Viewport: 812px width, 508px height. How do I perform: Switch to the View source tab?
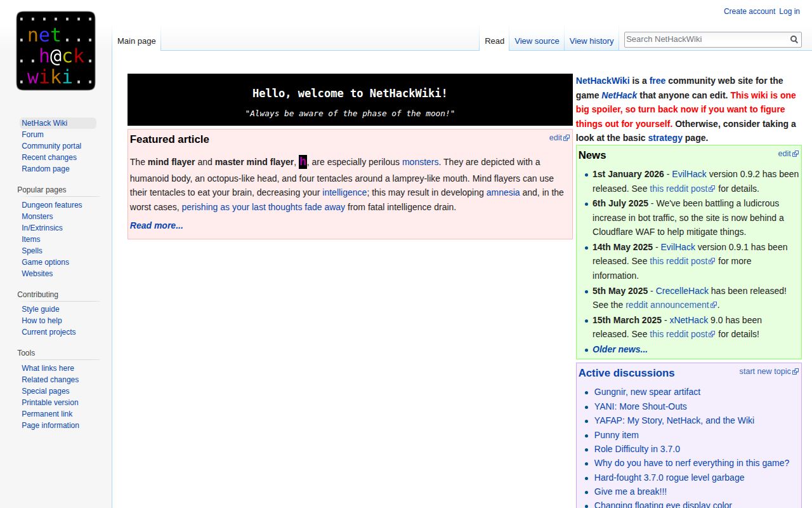536,41
